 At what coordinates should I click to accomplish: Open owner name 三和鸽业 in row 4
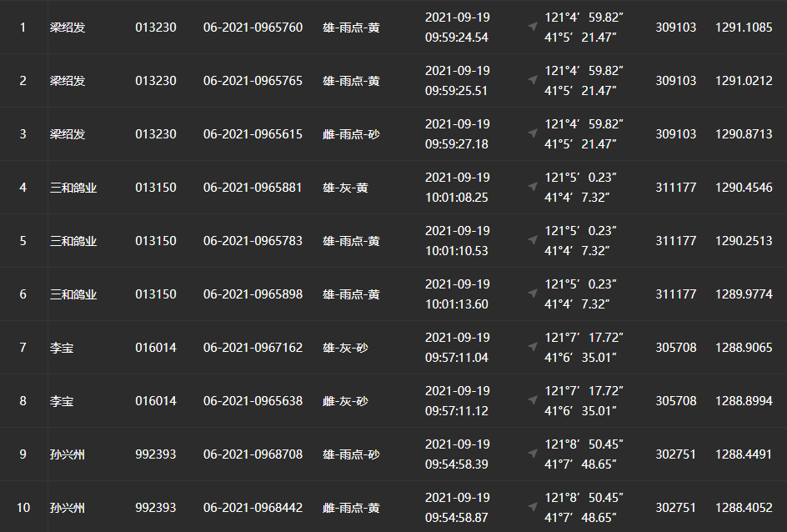click(73, 188)
